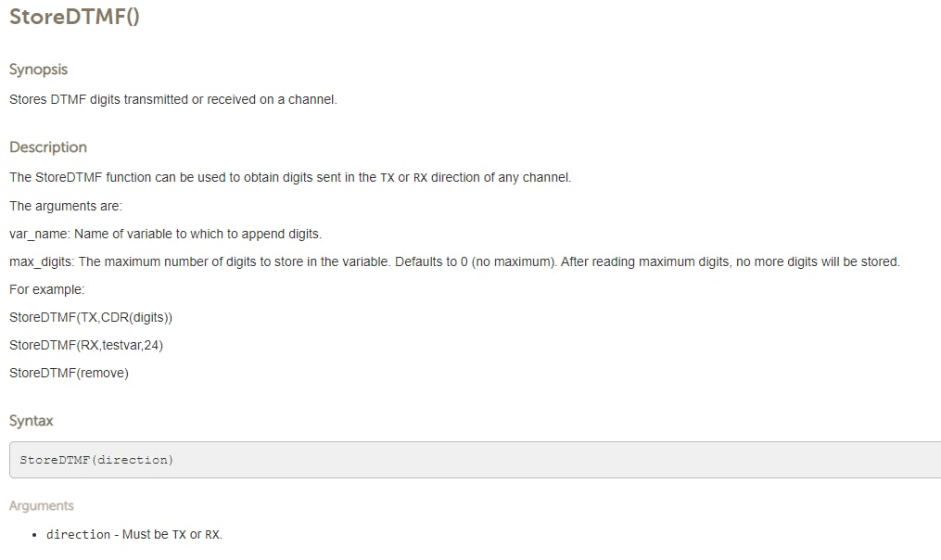This screenshot has height=560, width=941.
Task: Click the Syntax section heading
Action: (x=32, y=421)
